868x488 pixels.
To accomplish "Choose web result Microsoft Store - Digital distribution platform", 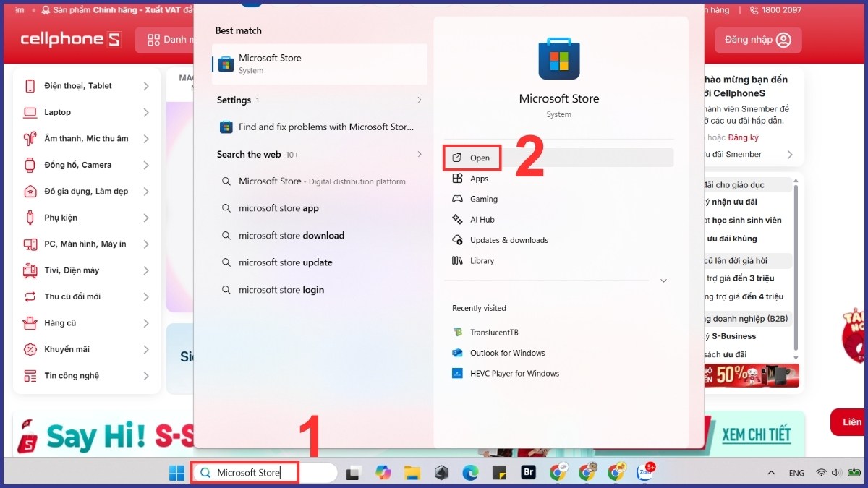I will tap(320, 181).
